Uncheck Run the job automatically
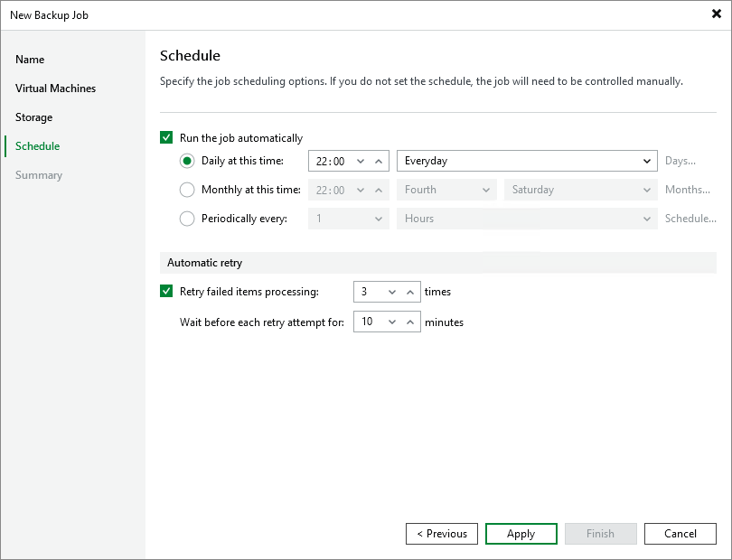 pyautogui.click(x=166, y=138)
